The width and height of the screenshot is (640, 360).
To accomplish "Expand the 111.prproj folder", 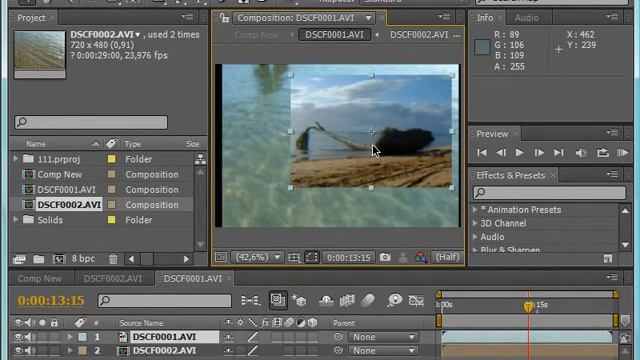I will [16, 159].
